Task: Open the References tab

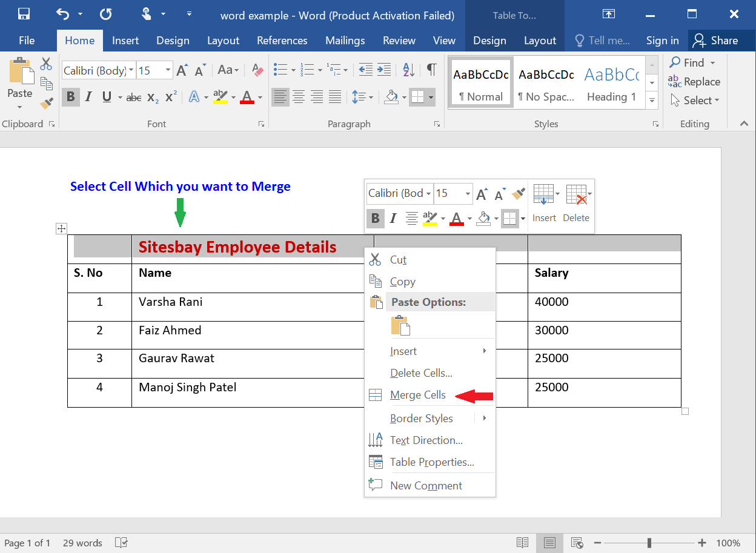Action: pos(282,41)
